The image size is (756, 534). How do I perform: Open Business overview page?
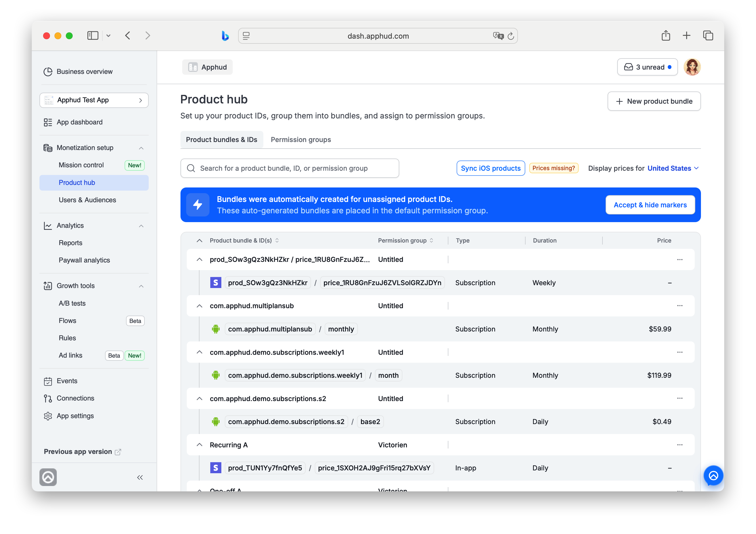click(78, 72)
